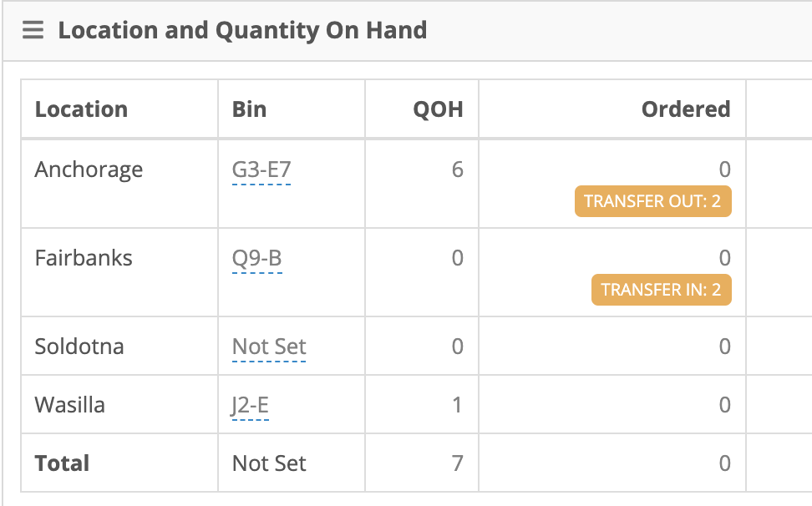Click the Location and Quantity On Hand title
This screenshot has width=812, height=506.
[x=242, y=30]
